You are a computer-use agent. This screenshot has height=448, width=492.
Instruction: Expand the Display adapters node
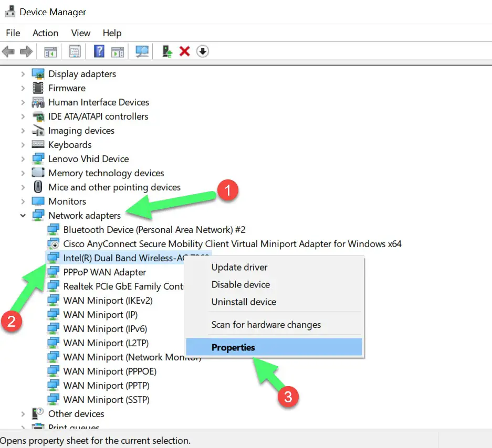(x=23, y=74)
